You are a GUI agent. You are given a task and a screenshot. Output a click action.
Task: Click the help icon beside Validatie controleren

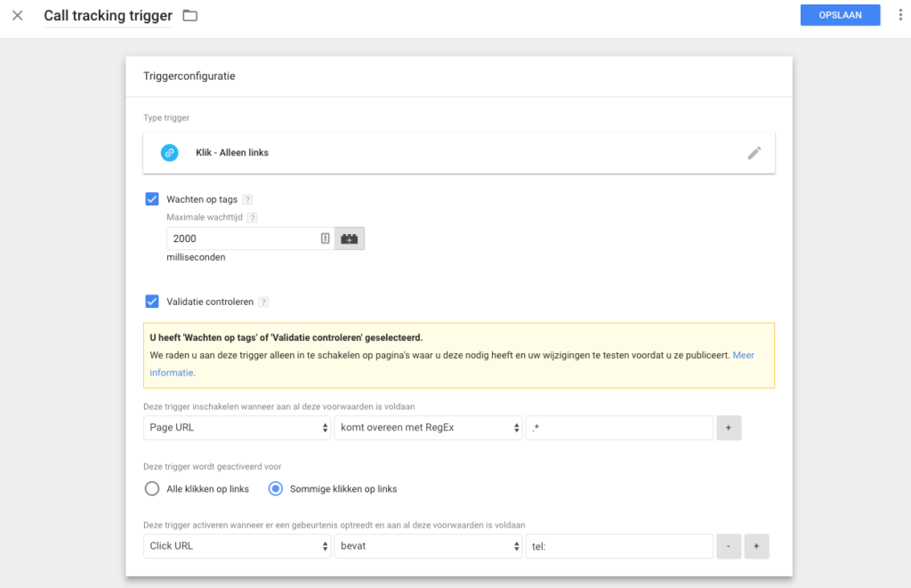click(x=263, y=301)
